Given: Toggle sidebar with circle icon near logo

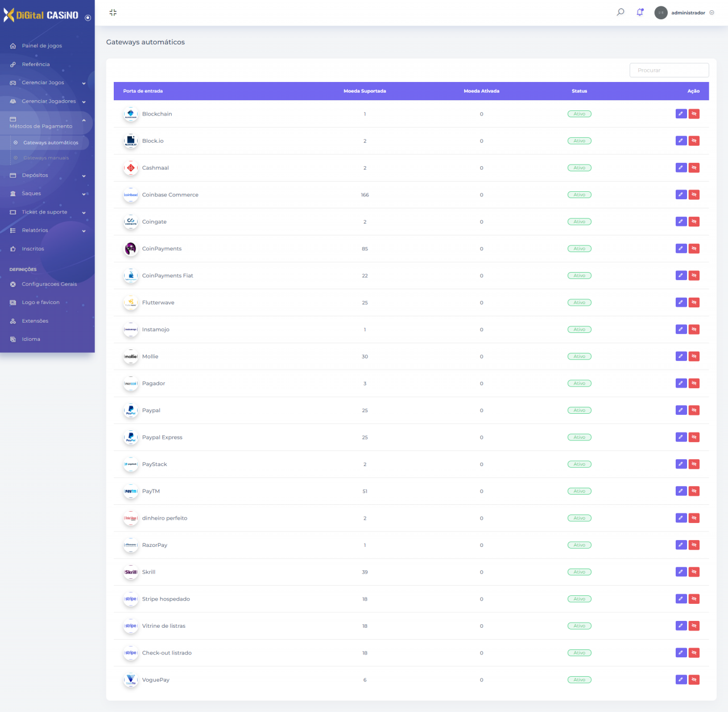Looking at the screenshot, I should [88, 18].
